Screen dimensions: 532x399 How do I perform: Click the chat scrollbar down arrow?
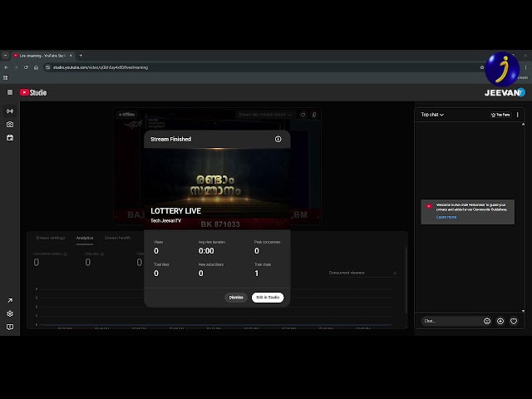[x=523, y=311]
